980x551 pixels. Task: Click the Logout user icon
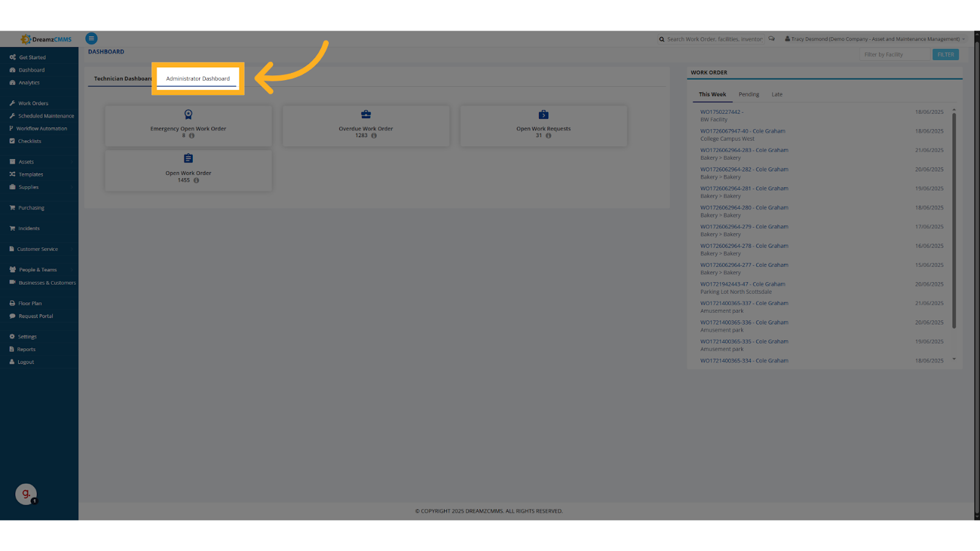click(12, 362)
